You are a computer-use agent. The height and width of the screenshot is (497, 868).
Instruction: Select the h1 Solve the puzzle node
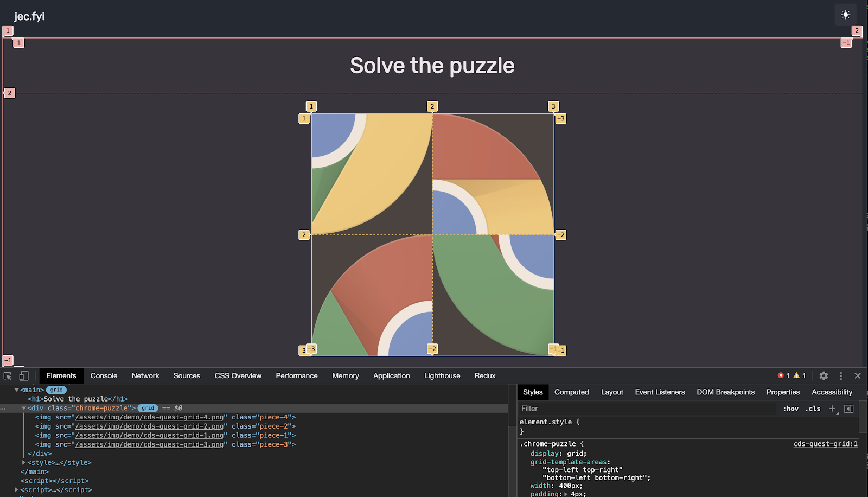coord(78,399)
